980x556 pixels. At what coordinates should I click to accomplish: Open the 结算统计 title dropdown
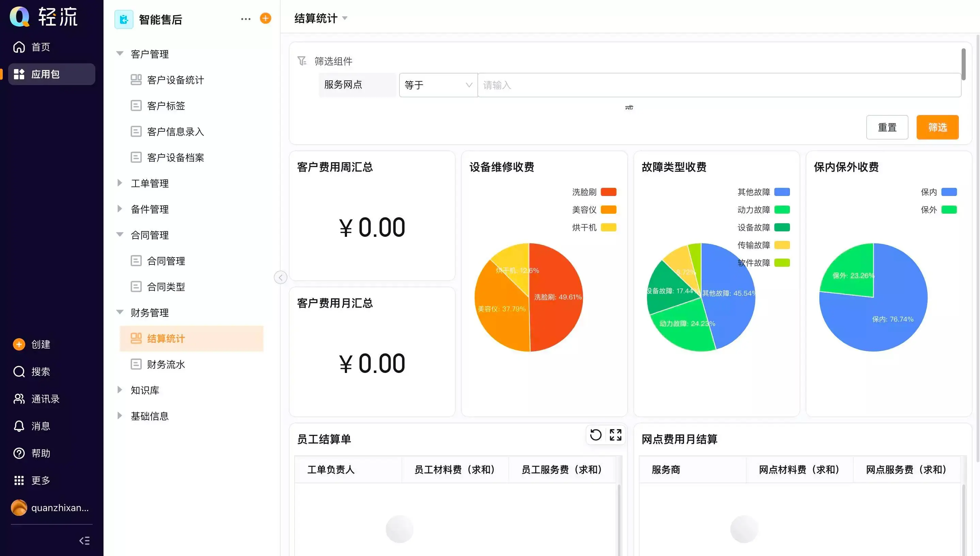tap(320, 18)
